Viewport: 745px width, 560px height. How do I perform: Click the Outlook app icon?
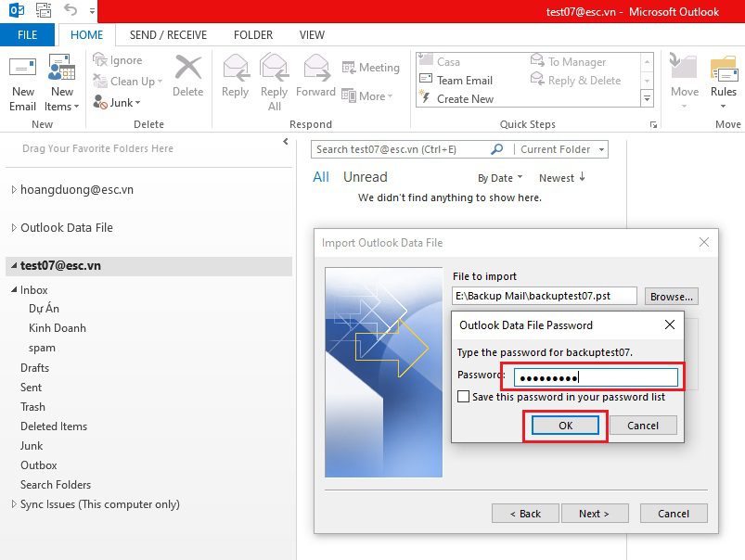(x=17, y=10)
